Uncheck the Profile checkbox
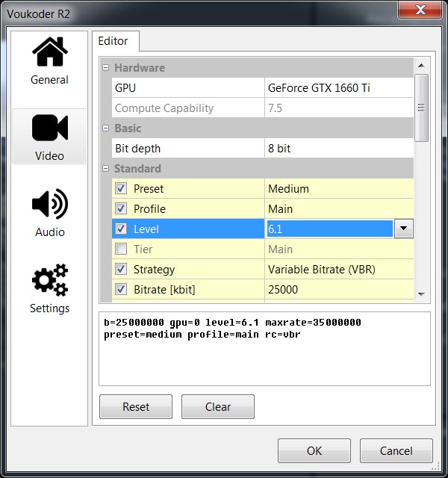 pos(121,208)
